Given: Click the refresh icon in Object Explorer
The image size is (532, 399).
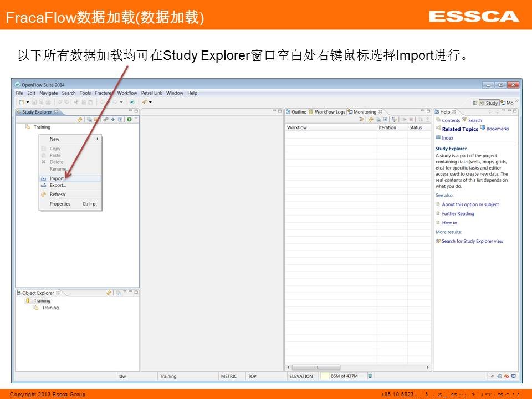Looking at the screenshot, I should tap(109, 293).
